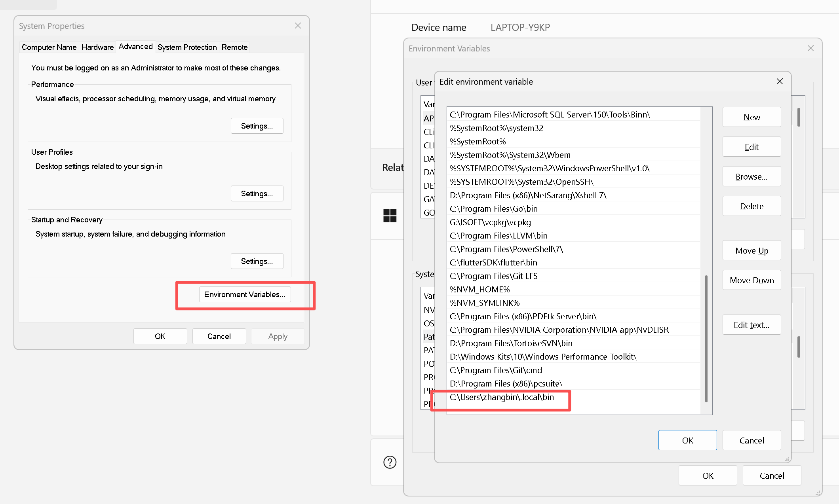Open the Remote tab
This screenshot has width=839, height=504.
(x=234, y=47)
